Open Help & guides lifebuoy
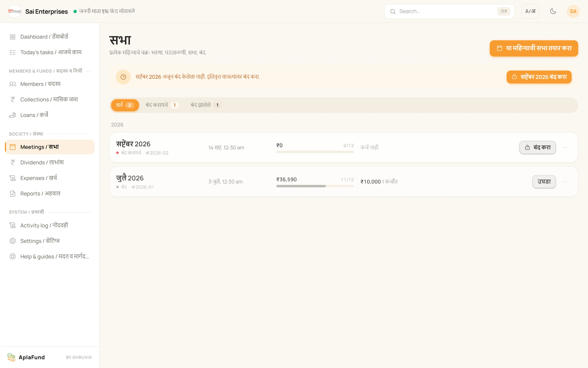Viewport: 588px width, 368px height. click(13, 257)
